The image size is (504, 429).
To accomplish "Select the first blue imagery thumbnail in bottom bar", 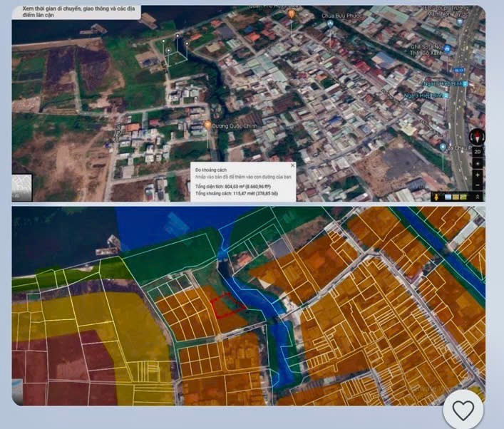I will click(x=448, y=197).
